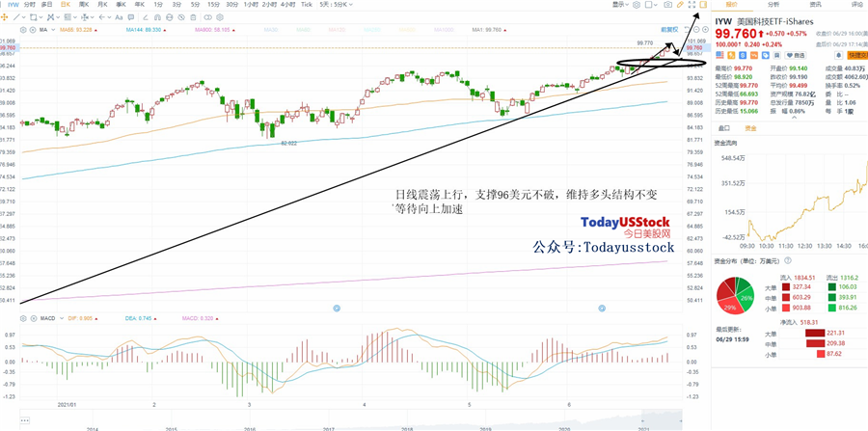This screenshot has height=431, width=868.
Task: Open chart settings gear at top
Action: tap(637, 5)
